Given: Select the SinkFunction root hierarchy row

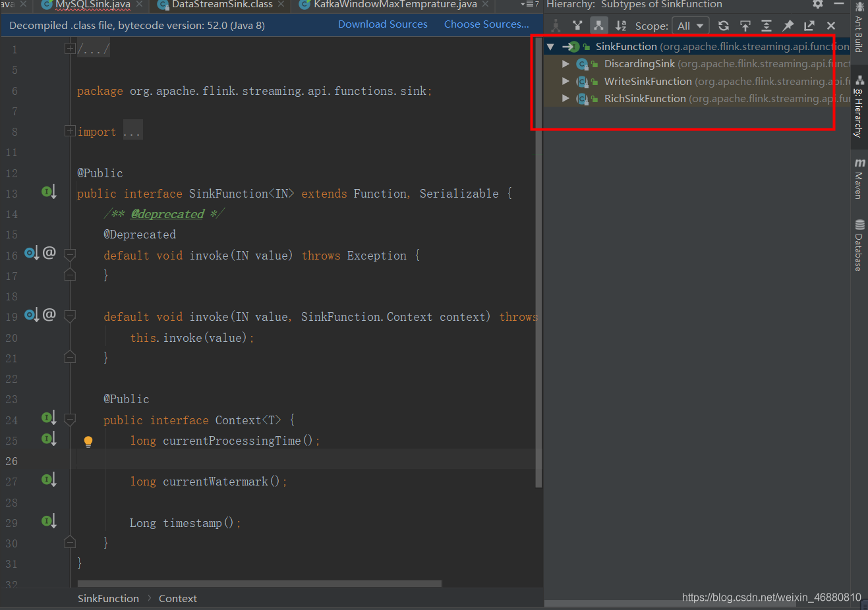Looking at the screenshot, I should coord(697,47).
